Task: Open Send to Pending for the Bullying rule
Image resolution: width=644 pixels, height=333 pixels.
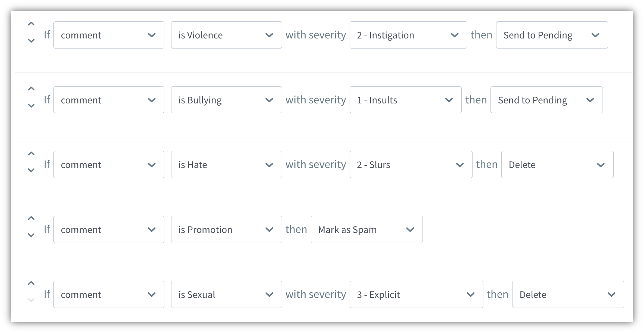Action: coord(547,100)
